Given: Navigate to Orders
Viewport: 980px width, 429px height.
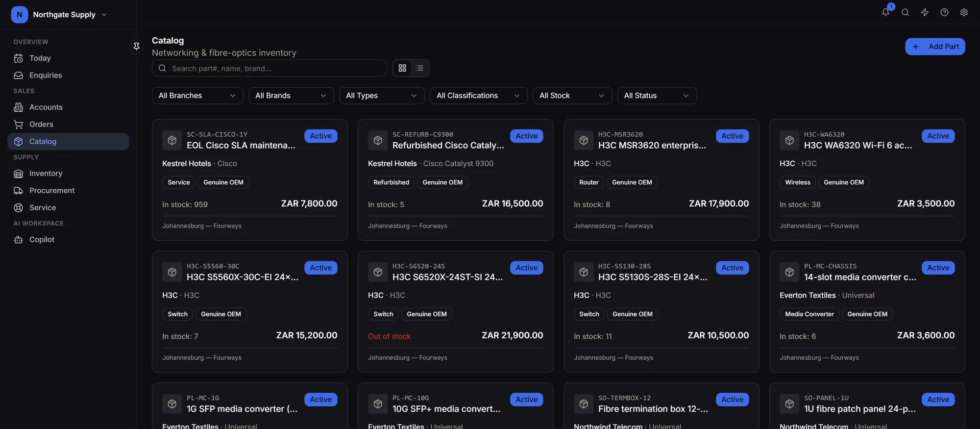Looking at the screenshot, I should click(x=68, y=125).
